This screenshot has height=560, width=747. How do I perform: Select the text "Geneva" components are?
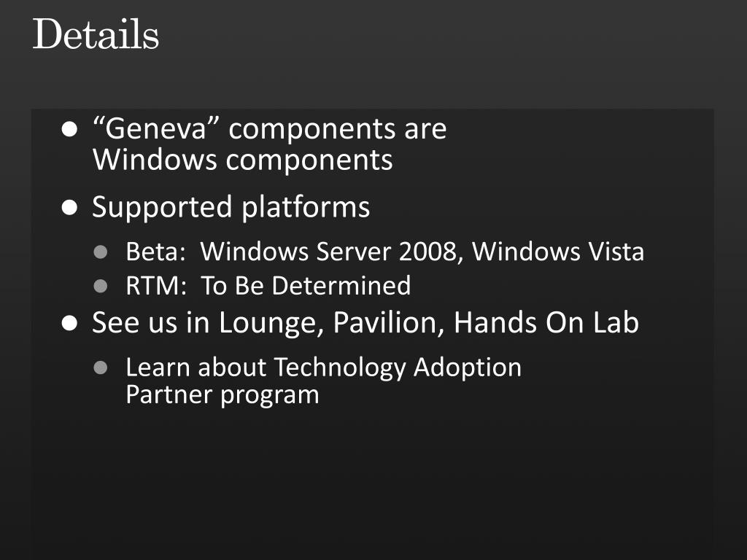(270, 128)
